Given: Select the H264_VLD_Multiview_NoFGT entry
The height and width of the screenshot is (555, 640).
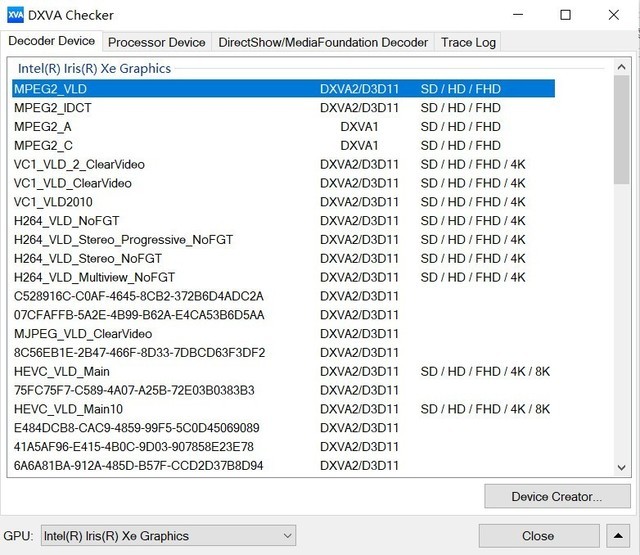Looking at the screenshot, I should [283, 277].
